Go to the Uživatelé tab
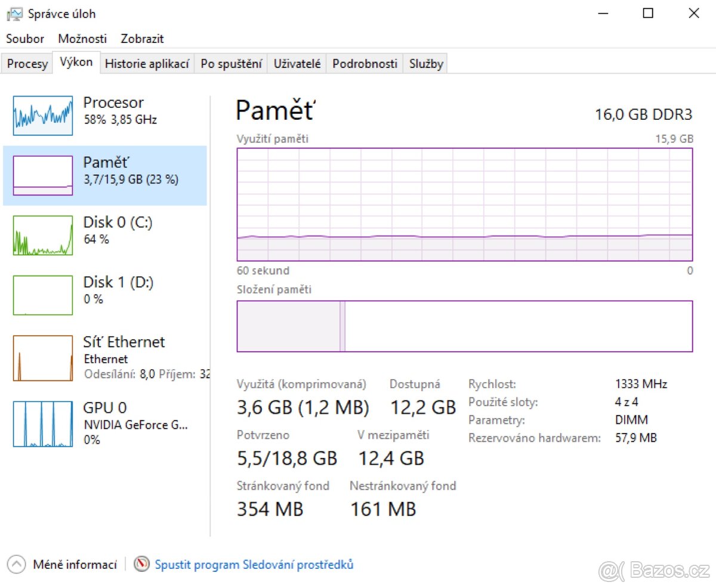716x588 pixels. point(297,64)
